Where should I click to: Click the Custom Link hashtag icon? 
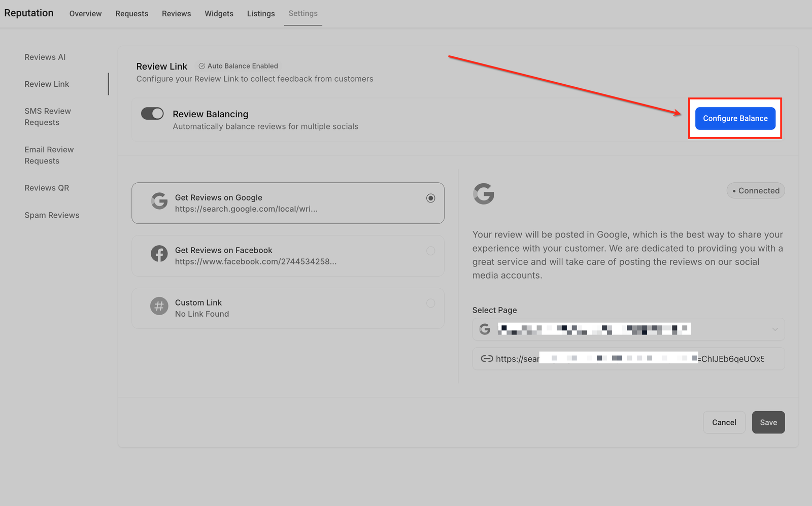tap(159, 306)
